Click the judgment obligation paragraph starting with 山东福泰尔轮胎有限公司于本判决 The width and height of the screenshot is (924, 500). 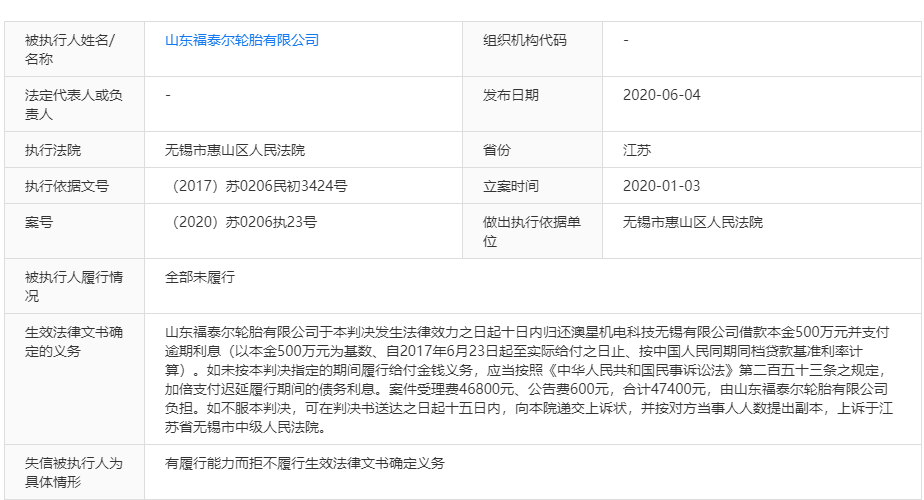[529, 380]
